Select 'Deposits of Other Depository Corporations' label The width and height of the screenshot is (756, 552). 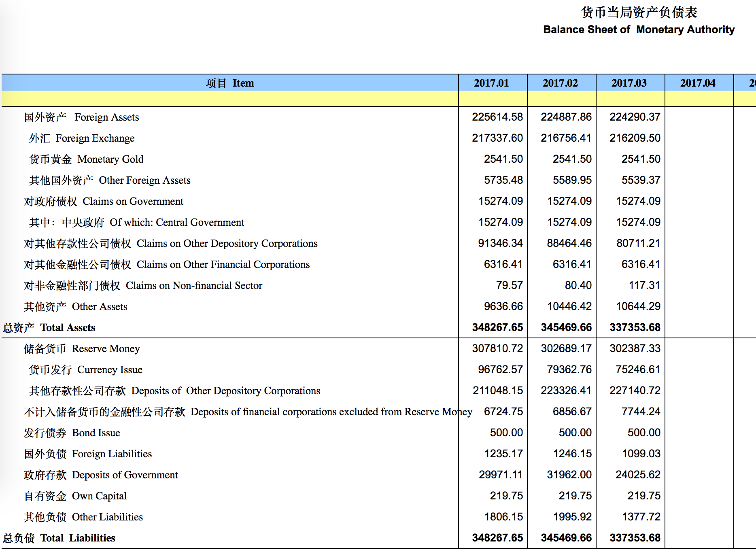pos(175,391)
